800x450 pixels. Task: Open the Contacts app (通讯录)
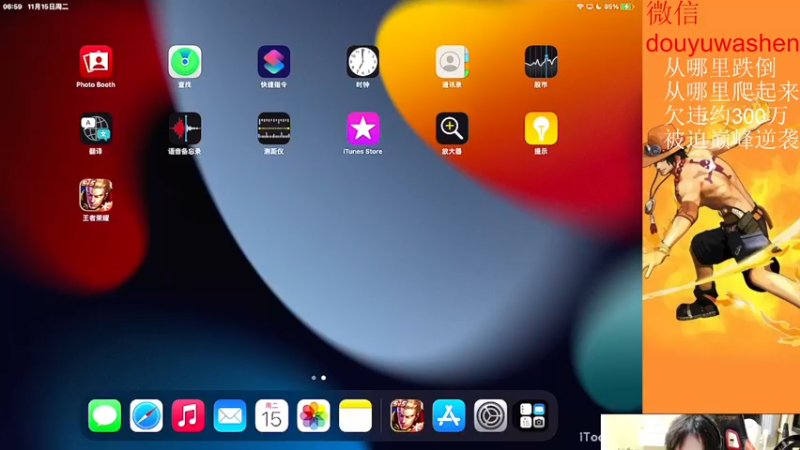(x=452, y=62)
